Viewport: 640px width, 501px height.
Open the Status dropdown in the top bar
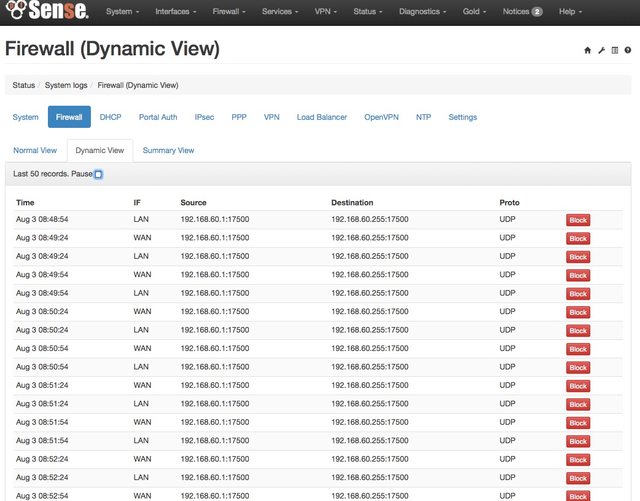367,12
